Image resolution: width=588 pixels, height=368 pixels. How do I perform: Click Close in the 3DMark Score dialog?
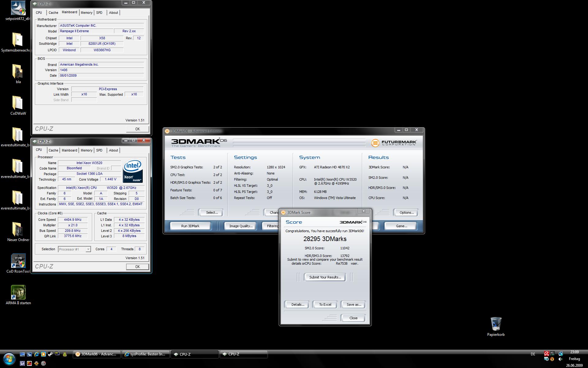(x=353, y=318)
